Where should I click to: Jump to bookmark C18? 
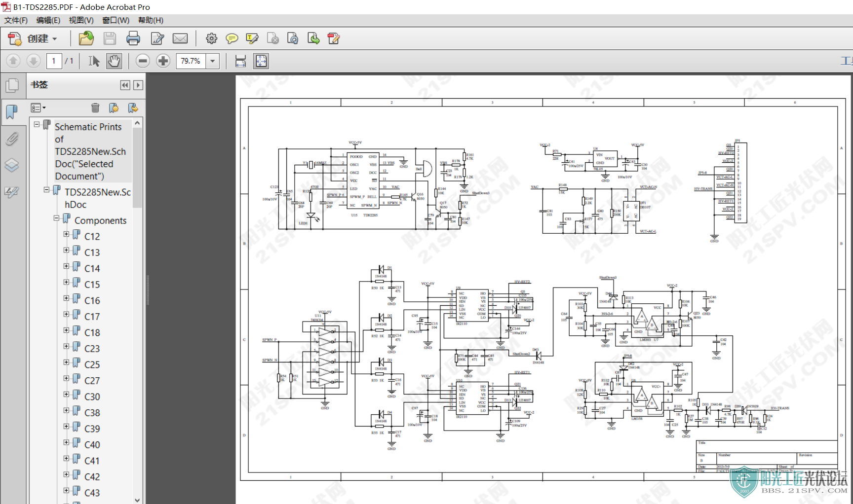pyautogui.click(x=92, y=332)
